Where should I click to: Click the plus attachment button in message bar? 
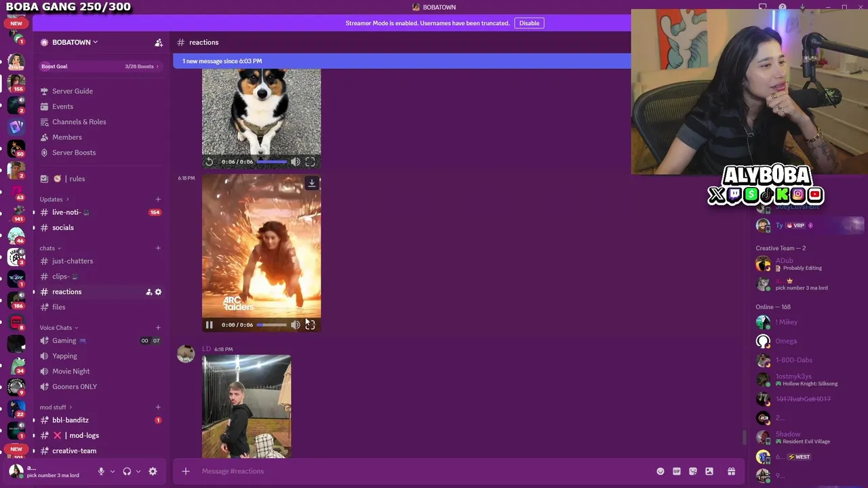pos(186,472)
